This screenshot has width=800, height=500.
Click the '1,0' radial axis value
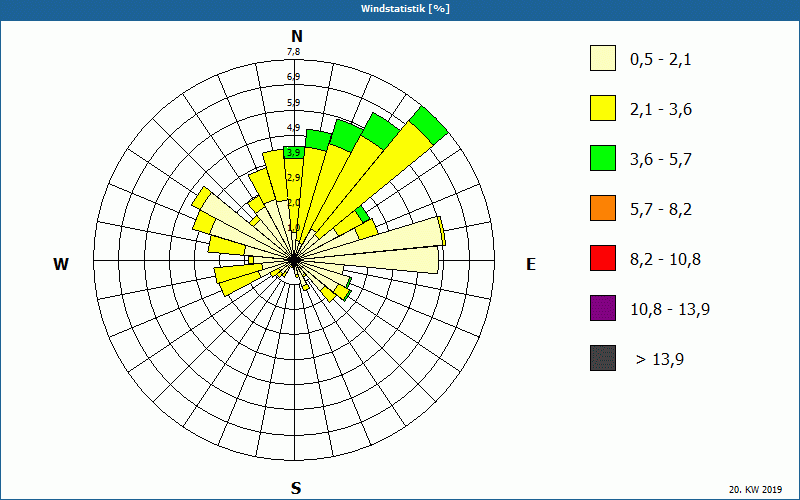click(x=294, y=228)
